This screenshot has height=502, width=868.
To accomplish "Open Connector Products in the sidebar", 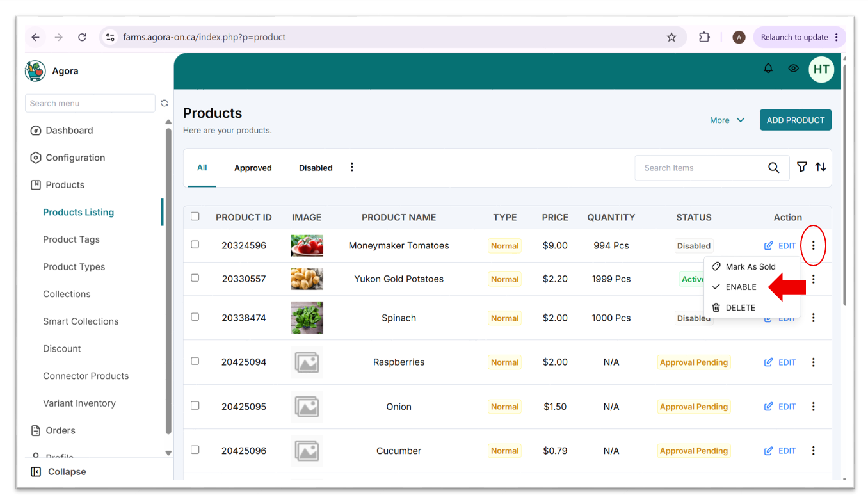I will click(86, 376).
